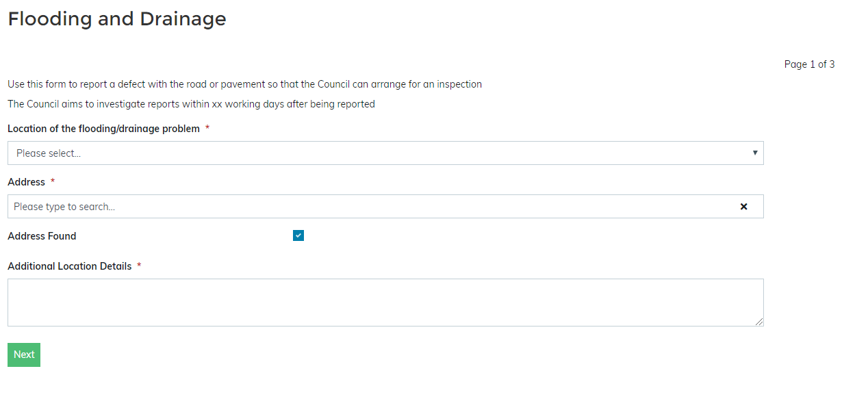
Task: Click the 'Additional Location Details' label
Action: tap(69, 266)
